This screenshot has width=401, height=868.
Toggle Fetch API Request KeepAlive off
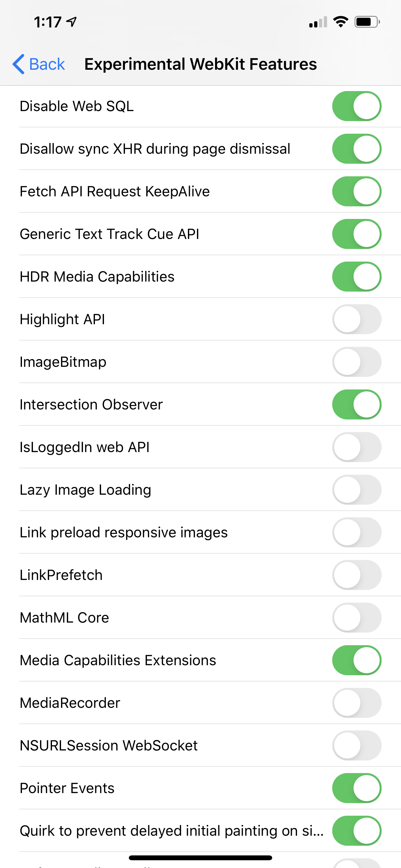click(x=356, y=191)
